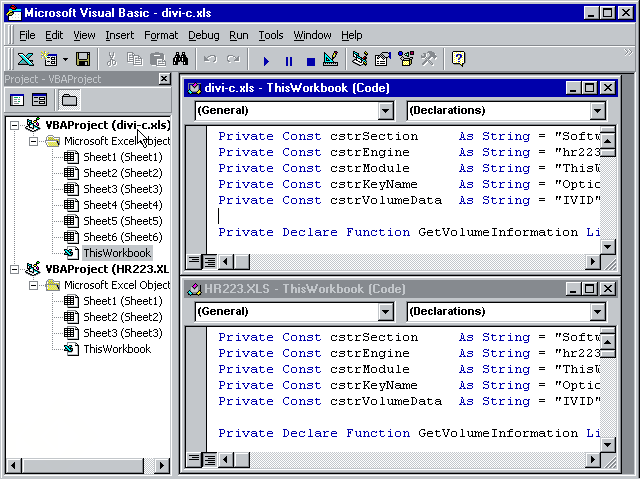Switch to Full Module View in divi-c.xls window
Screen dimensions: 640x480
[x=210, y=262]
